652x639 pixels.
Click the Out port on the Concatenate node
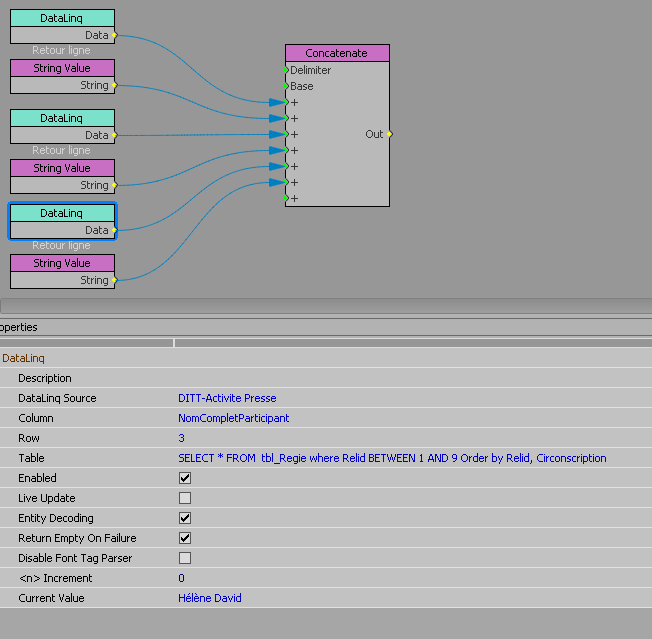[389, 134]
